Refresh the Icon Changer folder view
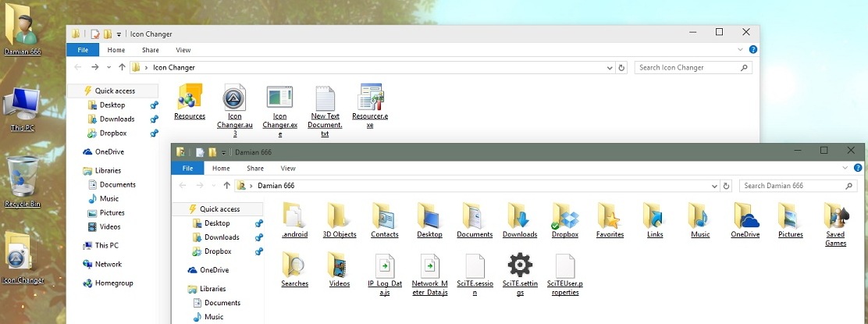This screenshot has height=324, width=868. point(621,68)
